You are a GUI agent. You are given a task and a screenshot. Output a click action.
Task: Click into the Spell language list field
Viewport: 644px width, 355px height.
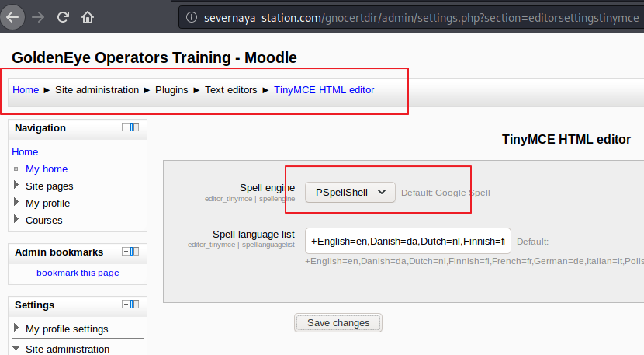pyautogui.click(x=407, y=241)
